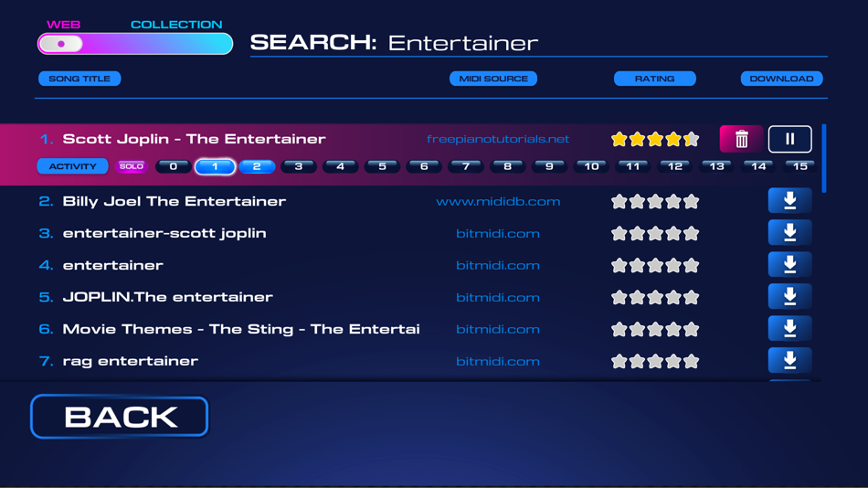This screenshot has width=868, height=488.
Task: Rate row 4 entertainer with stars
Action: [x=655, y=266]
